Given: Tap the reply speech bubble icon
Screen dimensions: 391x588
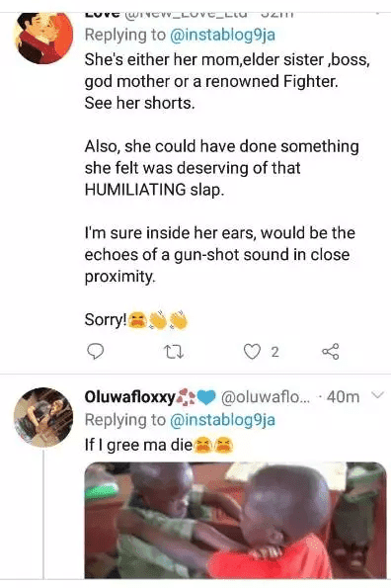Looking at the screenshot, I should tap(95, 352).
